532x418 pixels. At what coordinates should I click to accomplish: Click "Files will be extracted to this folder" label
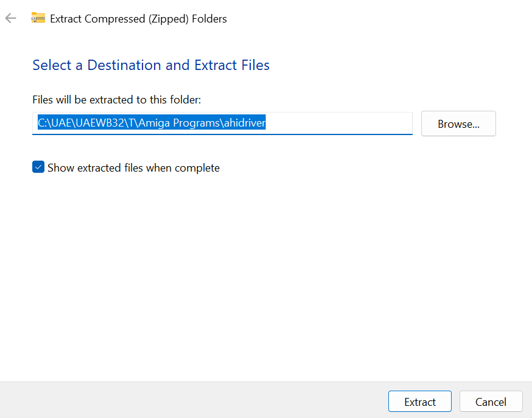click(116, 99)
